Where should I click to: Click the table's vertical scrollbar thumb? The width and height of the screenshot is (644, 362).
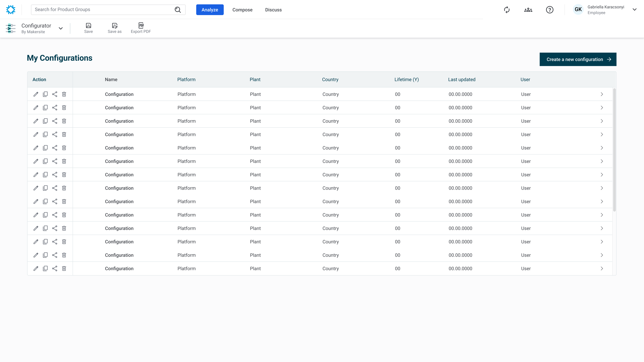(614, 150)
